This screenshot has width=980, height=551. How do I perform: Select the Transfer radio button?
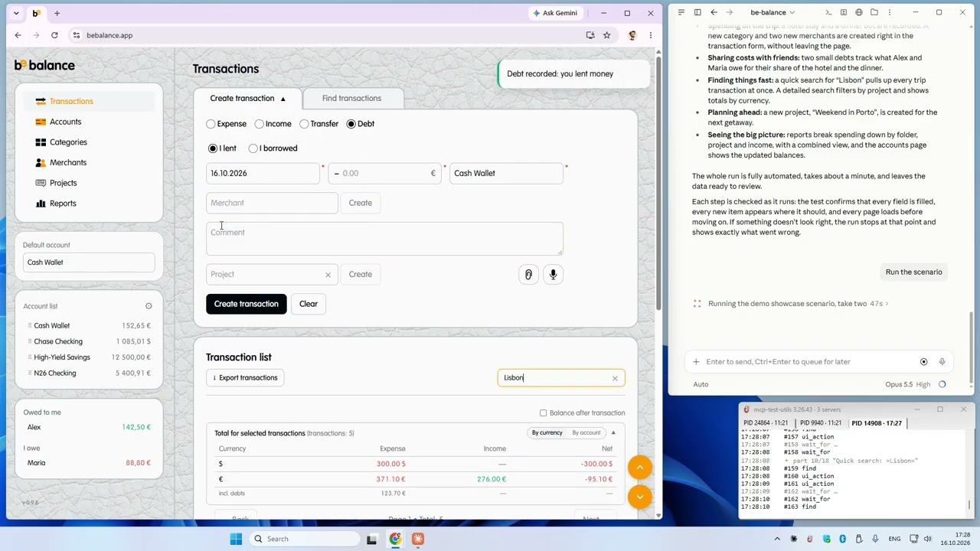[304, 124]
